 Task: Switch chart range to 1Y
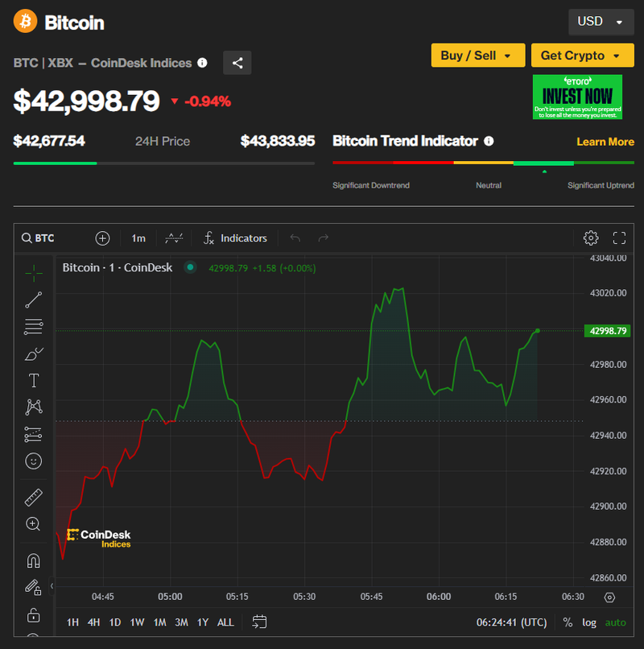pos(202,622)
